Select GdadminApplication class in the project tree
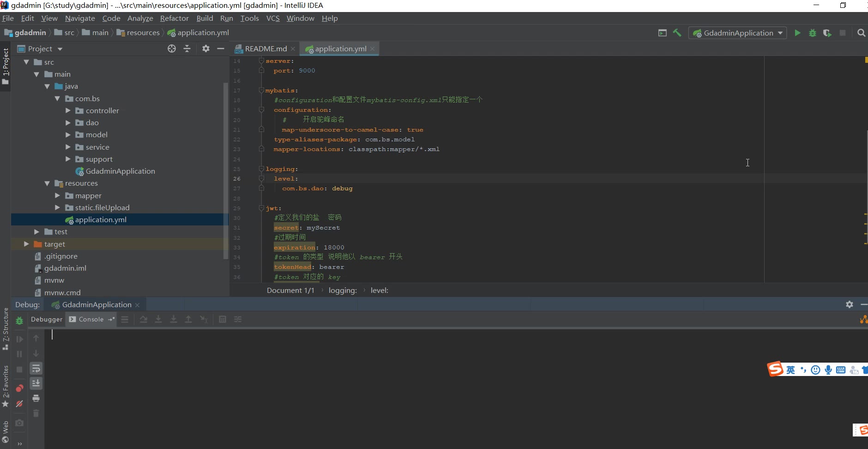This screenshot has width=868, height=449. [120, 171]
